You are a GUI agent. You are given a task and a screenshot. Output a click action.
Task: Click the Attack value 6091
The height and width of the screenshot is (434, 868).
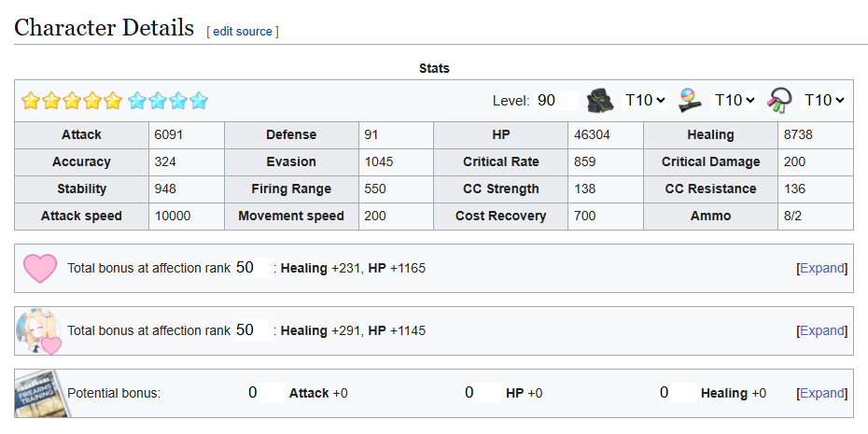coord(169,135)
